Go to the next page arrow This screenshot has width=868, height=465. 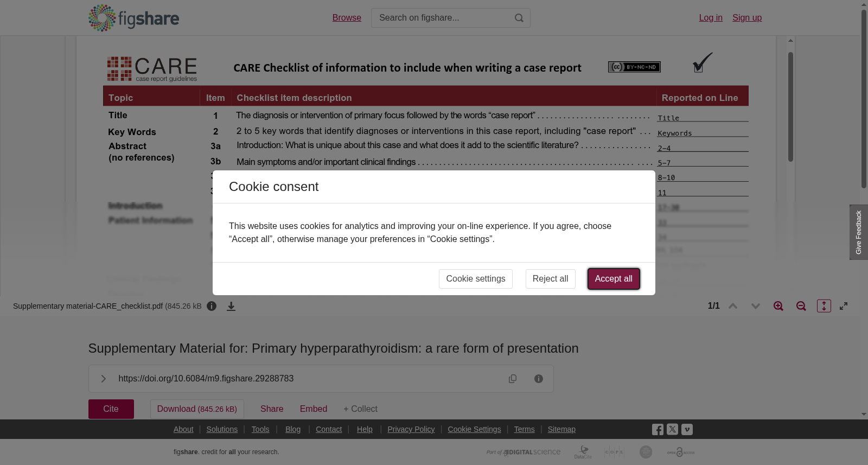756,306
